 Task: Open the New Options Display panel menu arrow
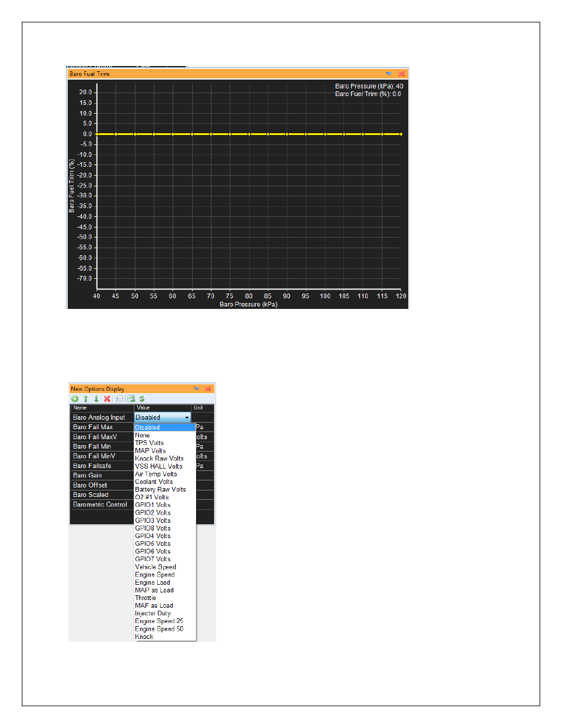pos(197,389)
